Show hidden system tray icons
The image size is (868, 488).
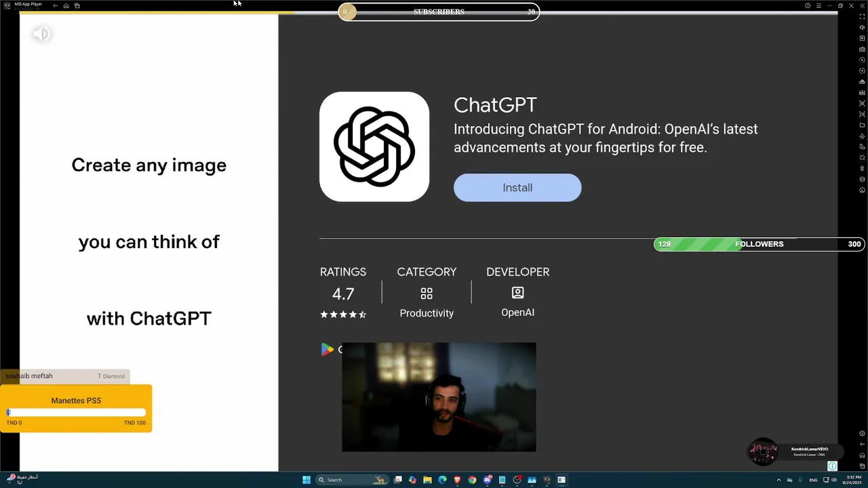(778, 480)
